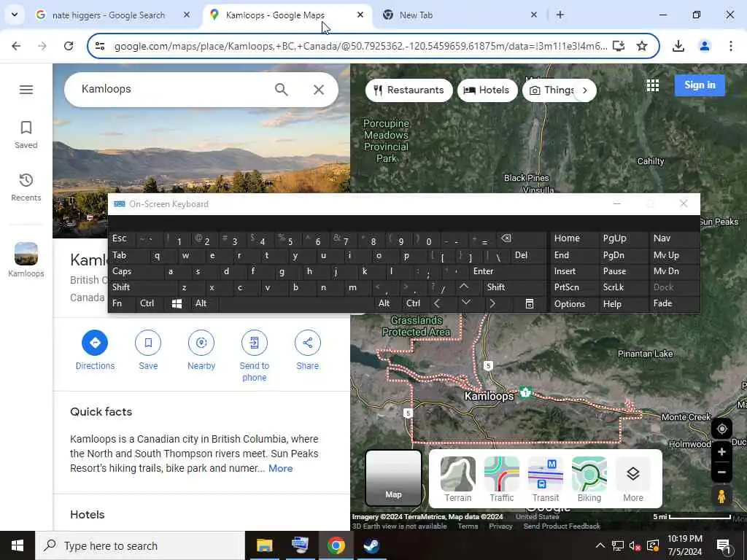Filter by Restaurants chip
This screenshot has height=560, width=747.
409,90
